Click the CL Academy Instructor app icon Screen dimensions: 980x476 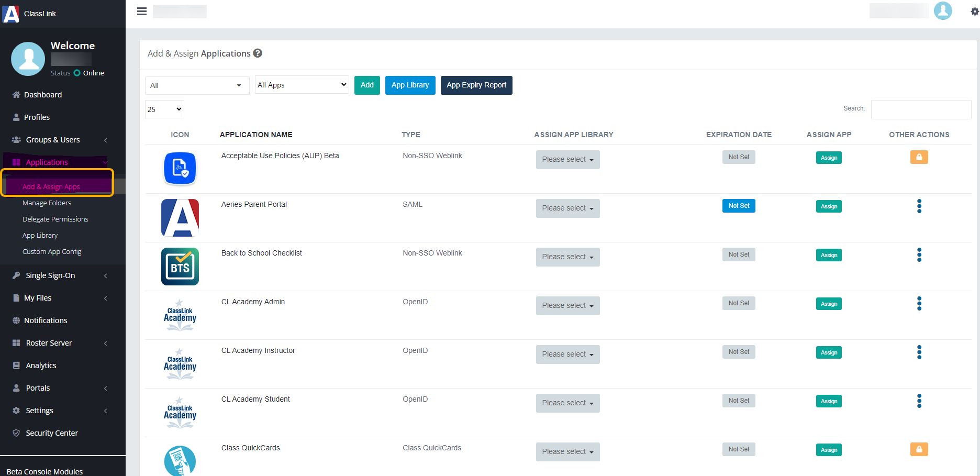click(x=180, y=364)
